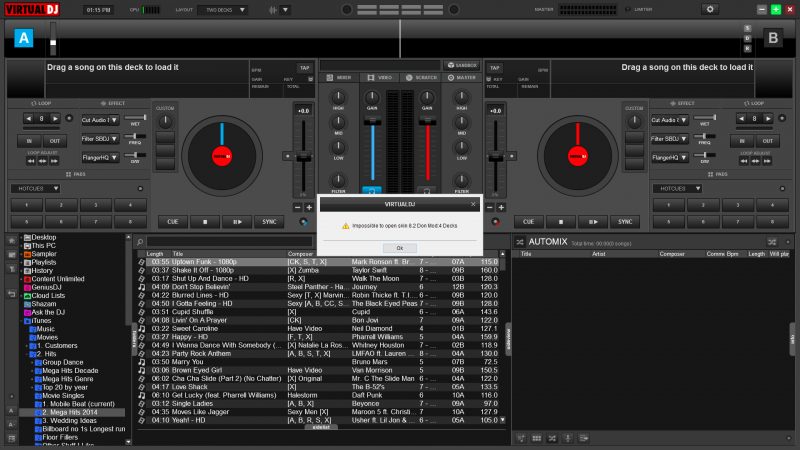Click left deck TAP button
The width and height of the screenshot is (800, 450).
pos(305,68)
